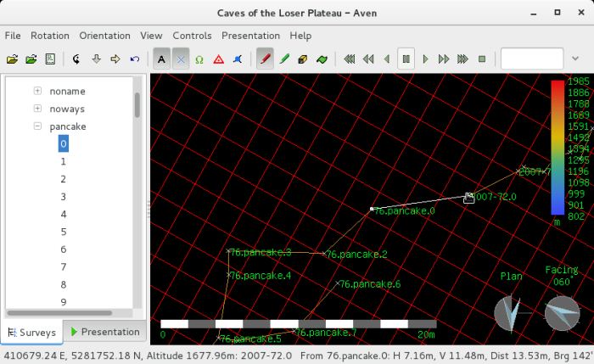
Task: Select station 9 under pancake
Action: [x=64, y=302]
